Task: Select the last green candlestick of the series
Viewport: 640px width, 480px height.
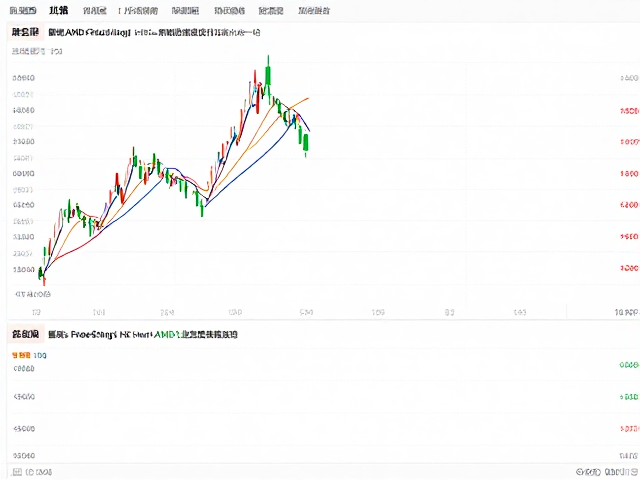Action: click(306, 143)
